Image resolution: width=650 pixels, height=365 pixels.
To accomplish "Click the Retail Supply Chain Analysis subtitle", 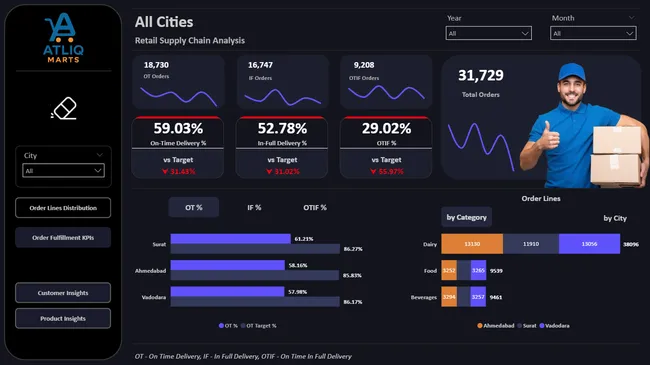I will (189, 41).
